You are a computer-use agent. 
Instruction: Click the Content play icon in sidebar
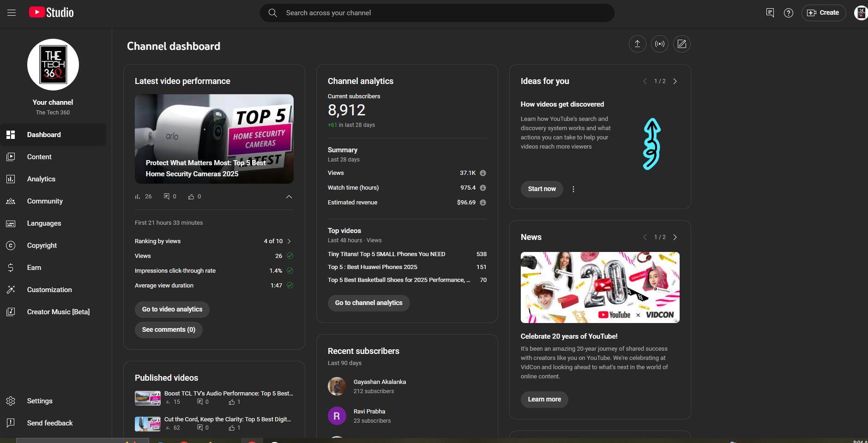pos(11,157)
